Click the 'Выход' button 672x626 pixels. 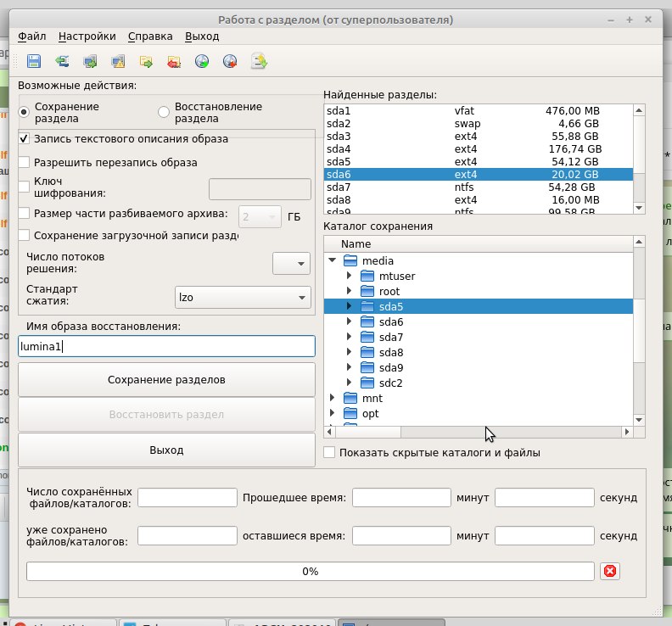point(166,450)
